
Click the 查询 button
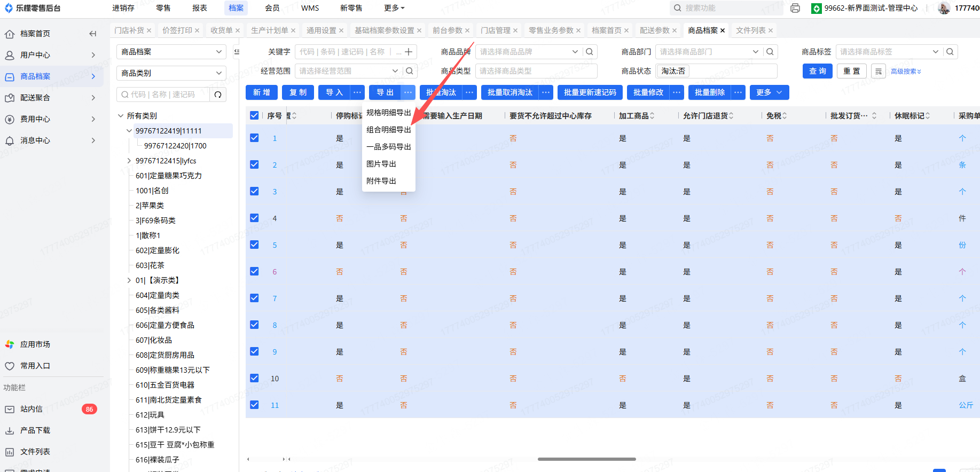click(817, 71)
